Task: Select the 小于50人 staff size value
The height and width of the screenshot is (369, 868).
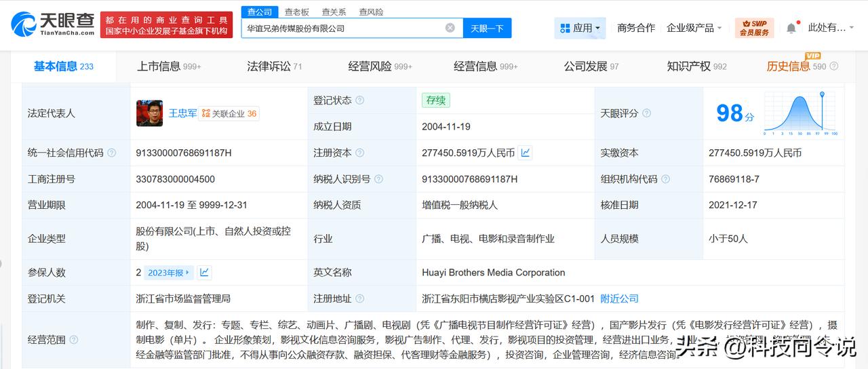Action: click(728, 239)
